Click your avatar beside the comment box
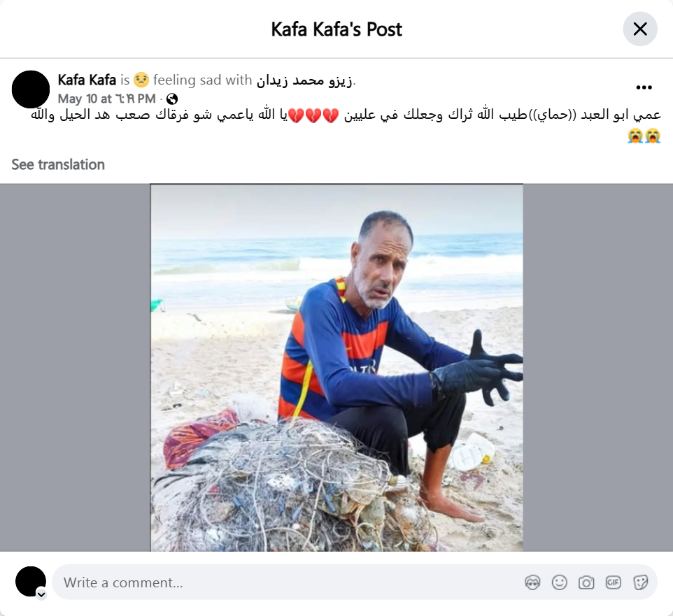 (x=31, y=581)
